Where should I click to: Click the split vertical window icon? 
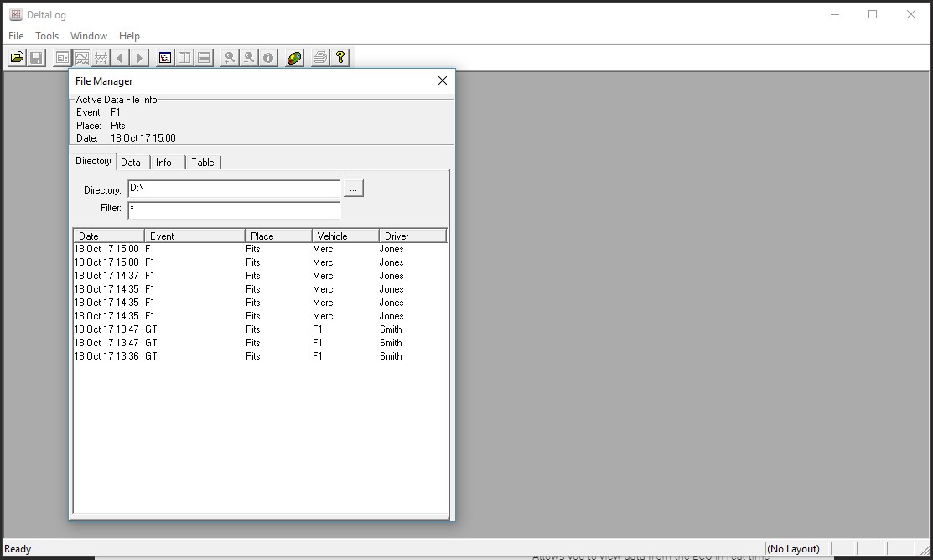(x=184, y=58)
